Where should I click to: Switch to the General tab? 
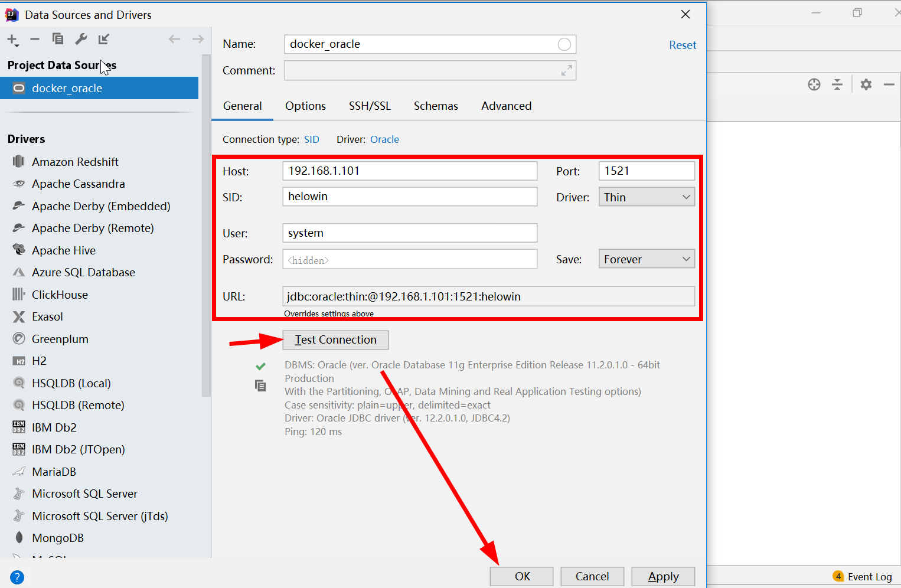(242, 106)
